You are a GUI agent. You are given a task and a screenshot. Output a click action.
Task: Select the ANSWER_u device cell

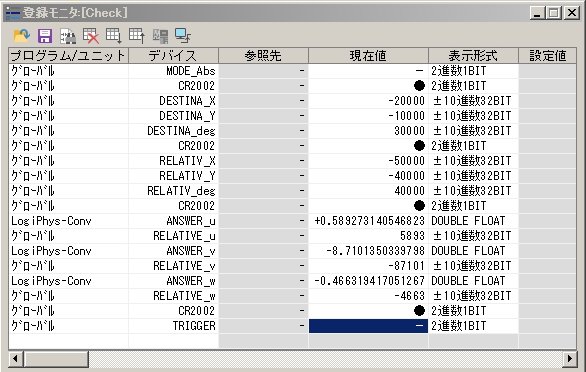173,221
